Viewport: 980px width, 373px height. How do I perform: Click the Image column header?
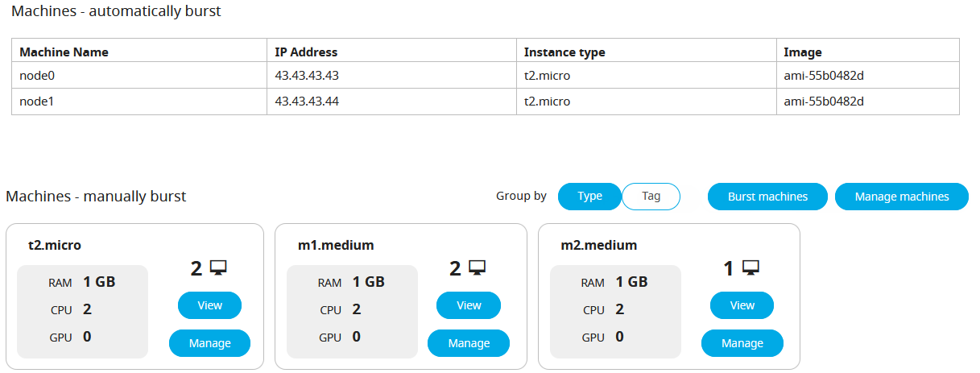pos(803,52)
